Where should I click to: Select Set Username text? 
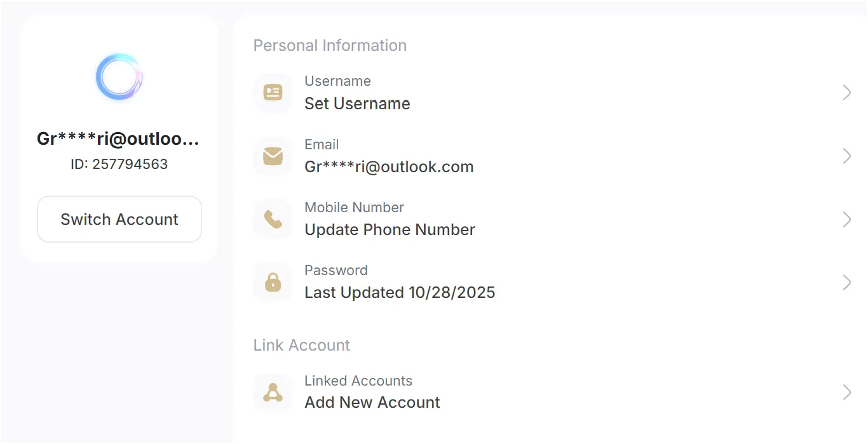point(357,104)
